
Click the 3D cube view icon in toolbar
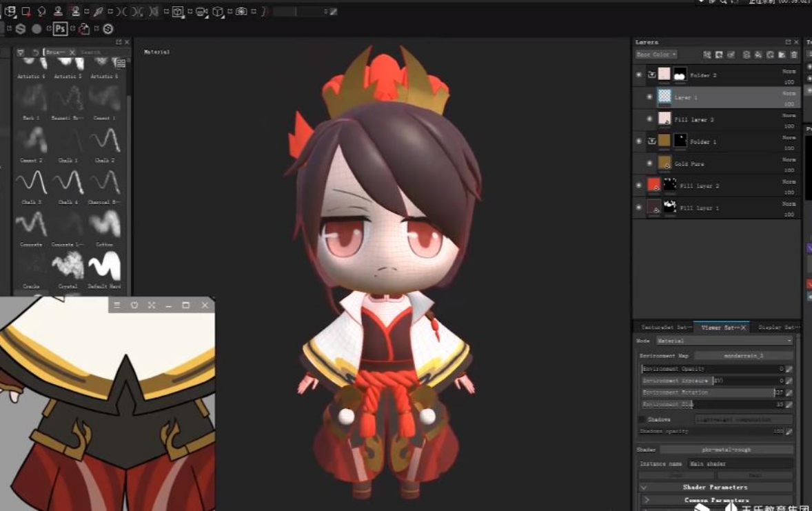click(x=218, y=12)
